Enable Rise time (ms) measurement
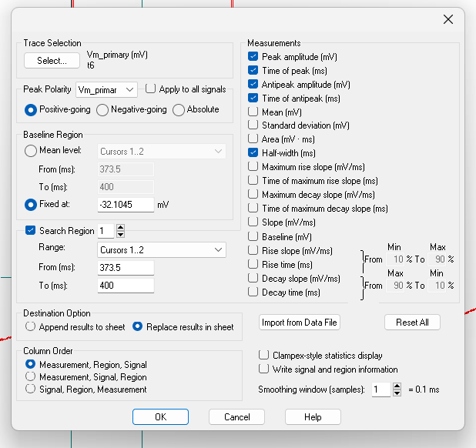 (x=253, y=264)
